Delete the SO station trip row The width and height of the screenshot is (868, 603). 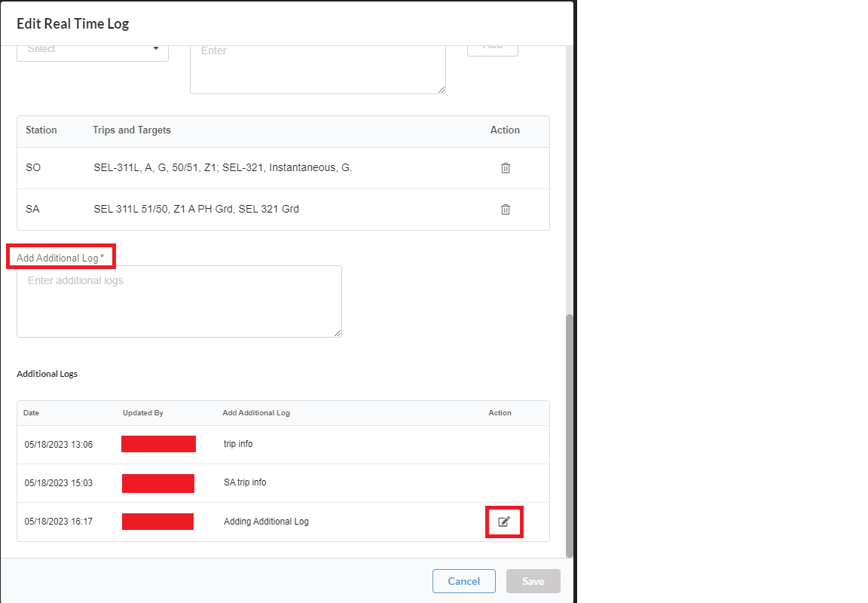pyautogui.click(x=506, y=168)
